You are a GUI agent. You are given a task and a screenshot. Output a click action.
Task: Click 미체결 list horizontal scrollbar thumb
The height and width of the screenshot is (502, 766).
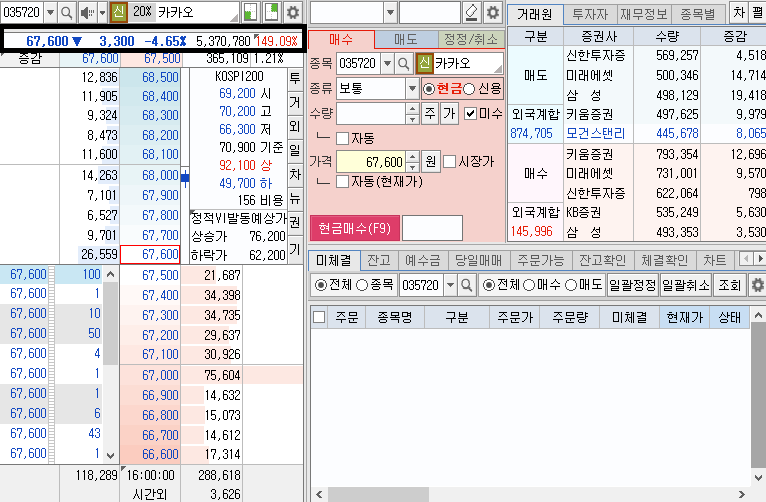(378, 494)
